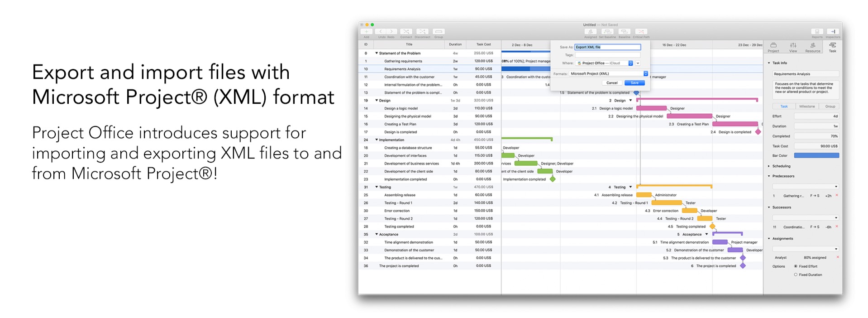Open the Task inspector tab
This screenshot has height=318, width=868.
pos(832,47)
